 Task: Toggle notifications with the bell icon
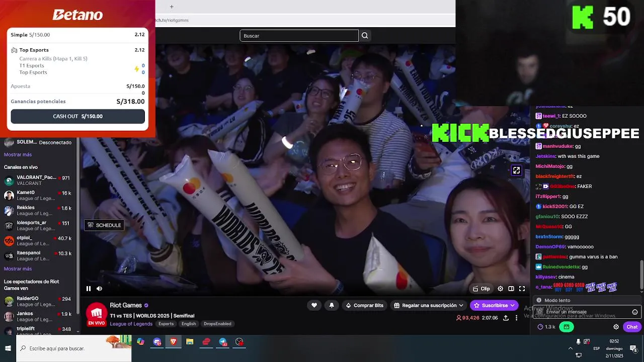click(332, 305)
